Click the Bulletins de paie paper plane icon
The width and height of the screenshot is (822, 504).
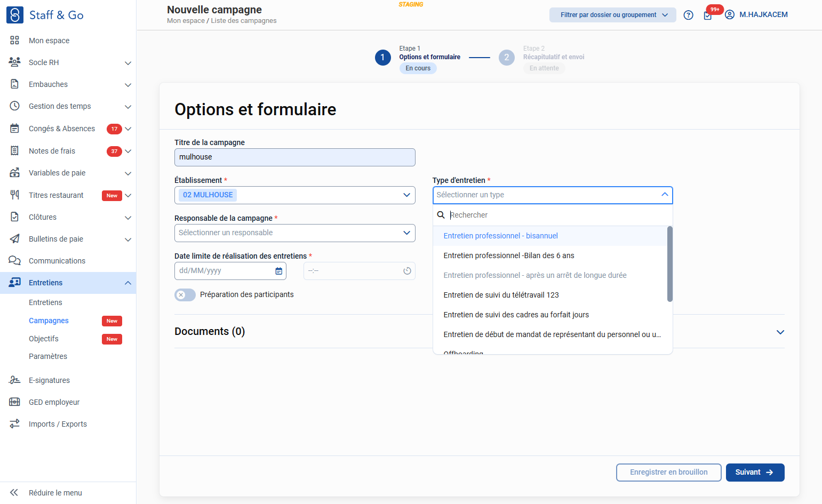pyautogui.click(x=15, y=239)
